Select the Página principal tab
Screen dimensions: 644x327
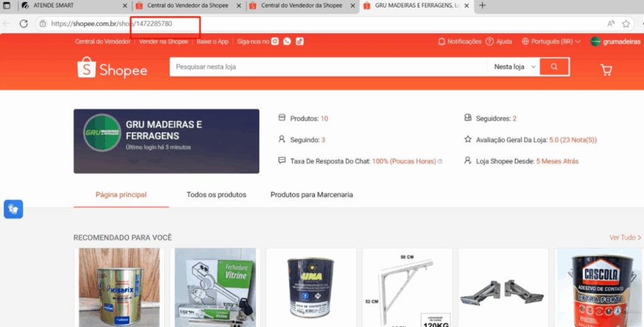(x=121, y=195)
